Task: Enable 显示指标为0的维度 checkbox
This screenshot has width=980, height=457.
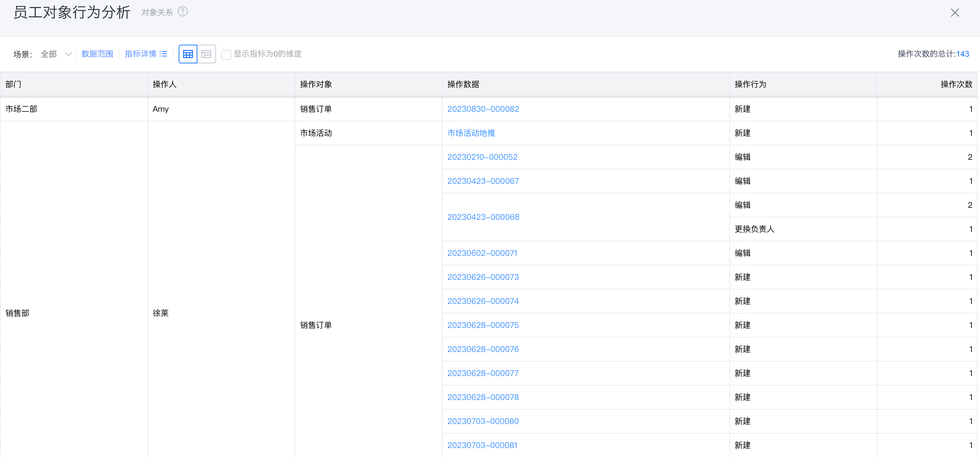Action: pyautogui.click(x=226, y=54)
